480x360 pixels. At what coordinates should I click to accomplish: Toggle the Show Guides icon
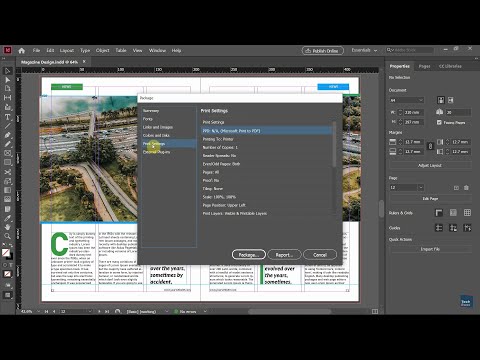pos(439,228)
